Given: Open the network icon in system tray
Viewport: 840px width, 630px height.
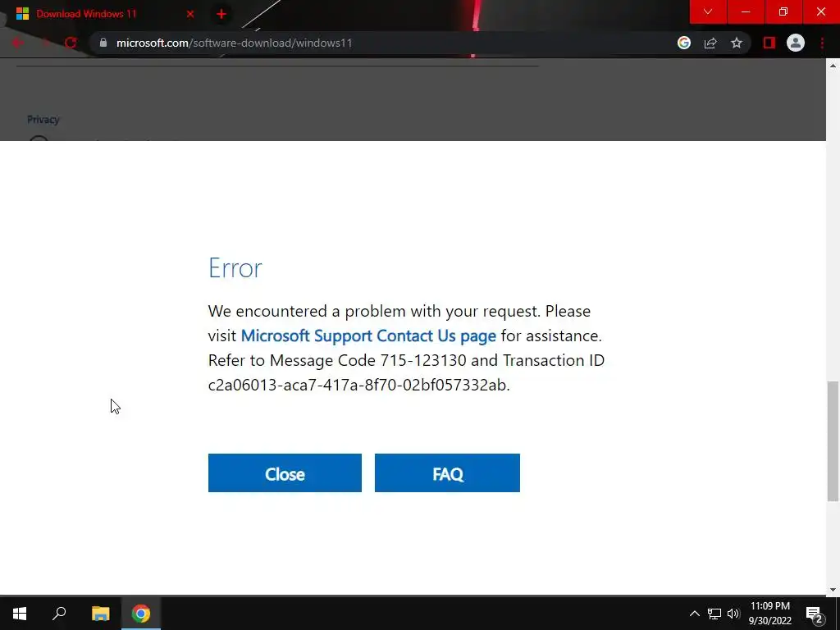Looking at the screenshot, I should point(714,614).
